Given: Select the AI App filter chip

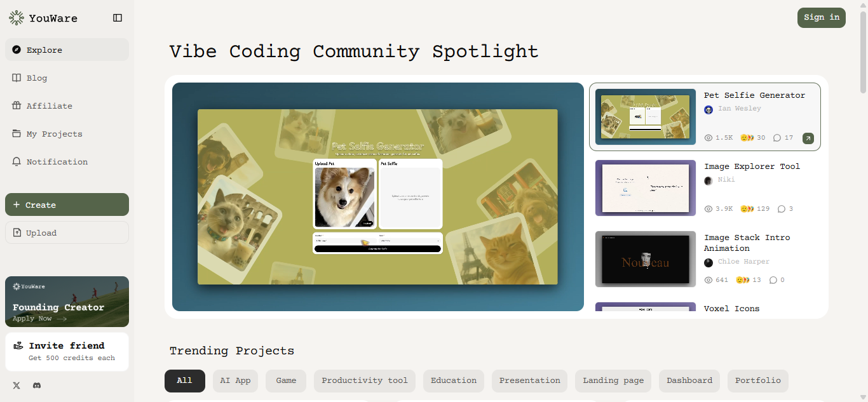Looking at the screenshot, I should [235, 381].
